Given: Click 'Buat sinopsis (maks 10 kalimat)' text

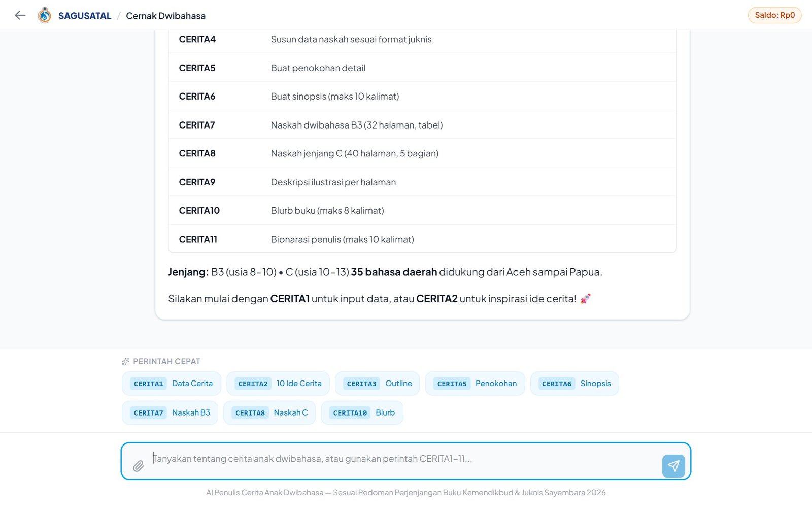Looking at the screenshot, I should point(335,97).
